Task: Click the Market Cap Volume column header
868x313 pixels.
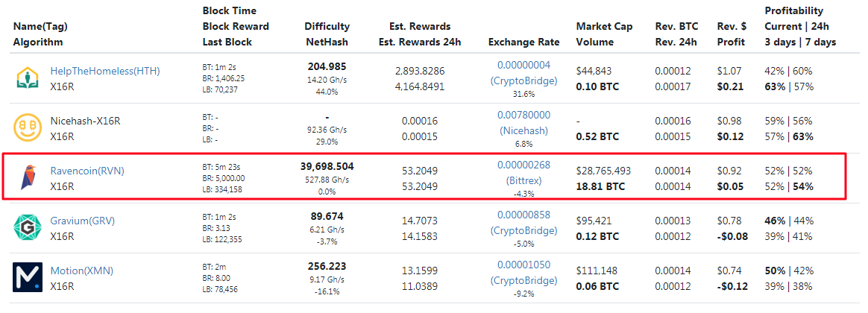Action: (x=604, y=34)
